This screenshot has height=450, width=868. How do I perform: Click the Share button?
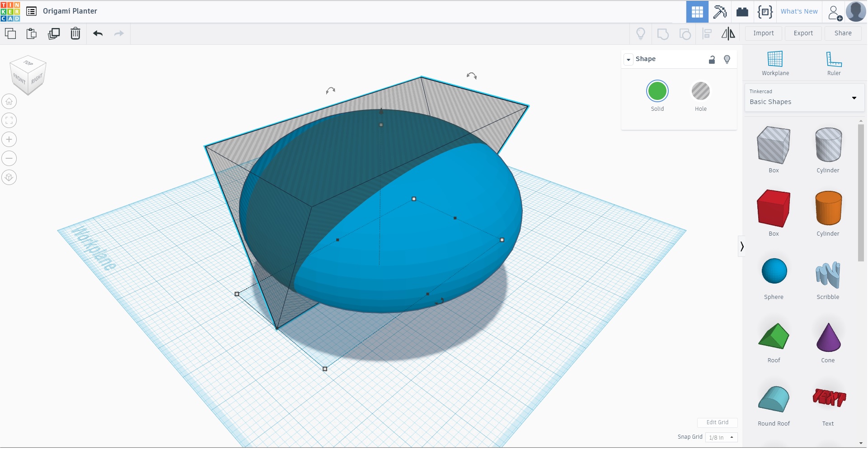click(x=843, y=33)
